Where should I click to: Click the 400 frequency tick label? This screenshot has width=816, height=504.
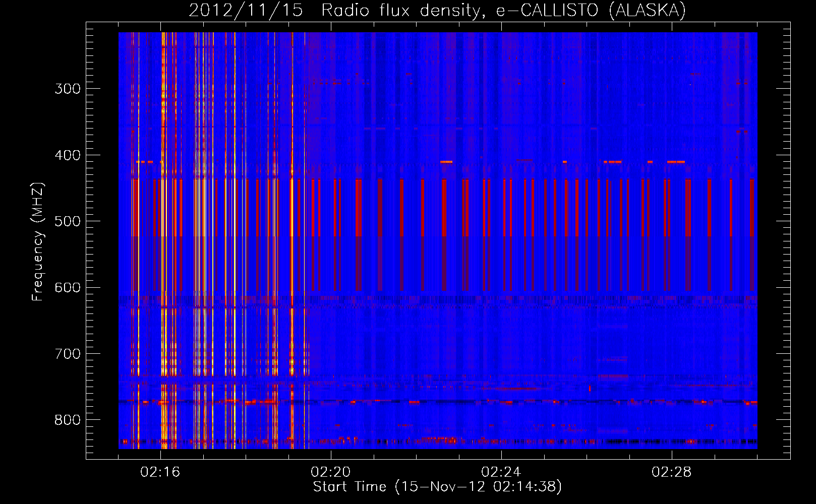pos(68,155)
